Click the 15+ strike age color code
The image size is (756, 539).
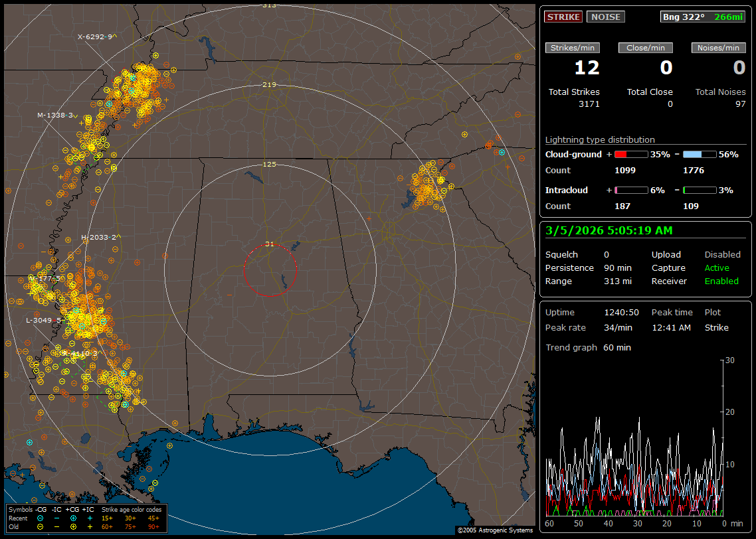coord(107,518)
